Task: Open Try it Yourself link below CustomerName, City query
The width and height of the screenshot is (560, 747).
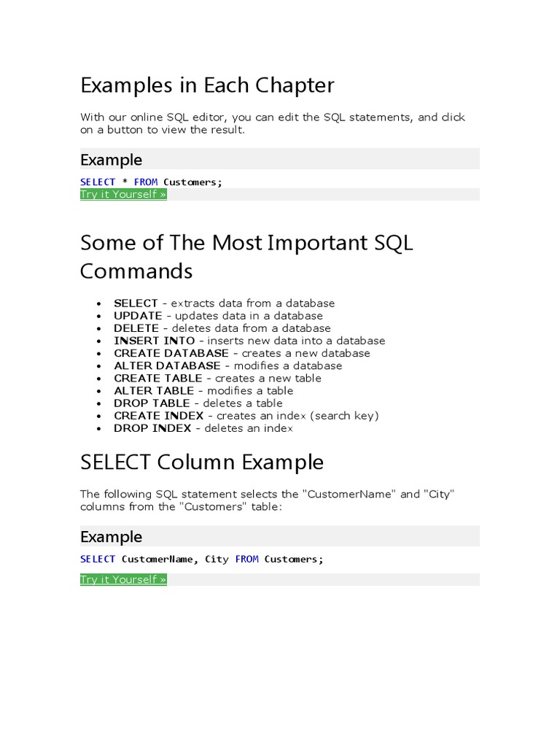Action: point(123,580)
